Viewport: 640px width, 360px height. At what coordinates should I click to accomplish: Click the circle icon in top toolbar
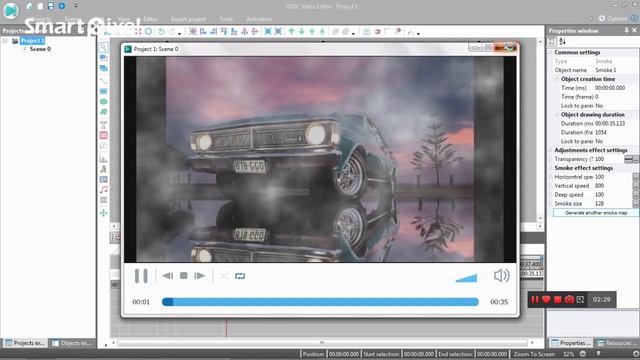pos(149,31)
